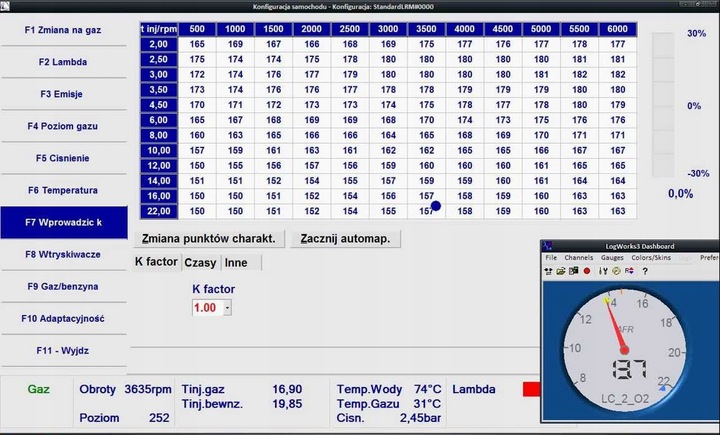Click the red record button in LogWorks3
Screen dimensions: 720x435
click(x=586, y=271)
